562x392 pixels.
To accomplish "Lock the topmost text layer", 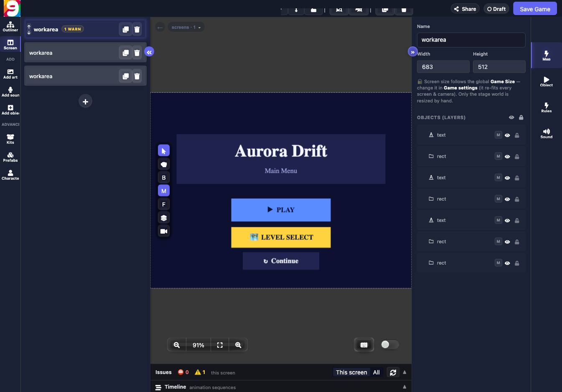I will click(x=517, y=135).
